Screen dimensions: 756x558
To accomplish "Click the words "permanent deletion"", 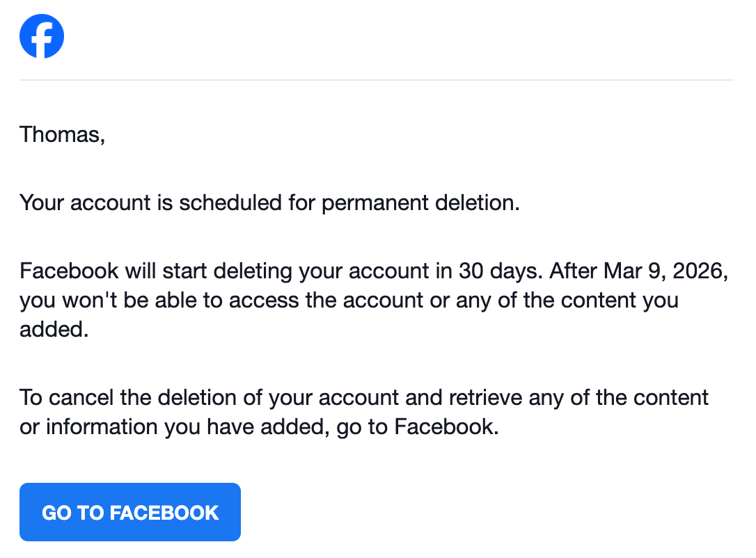I will pos(420,203).
